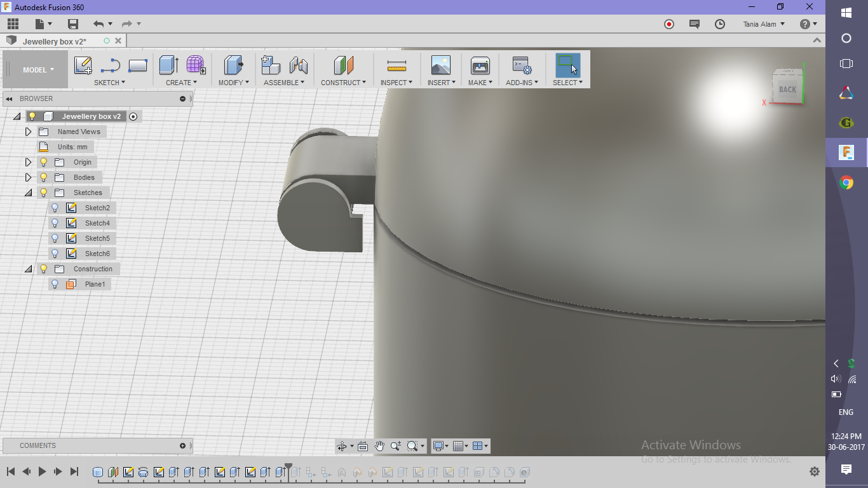
Task: Open the SKETCH menu
Action: click(109, 83)
